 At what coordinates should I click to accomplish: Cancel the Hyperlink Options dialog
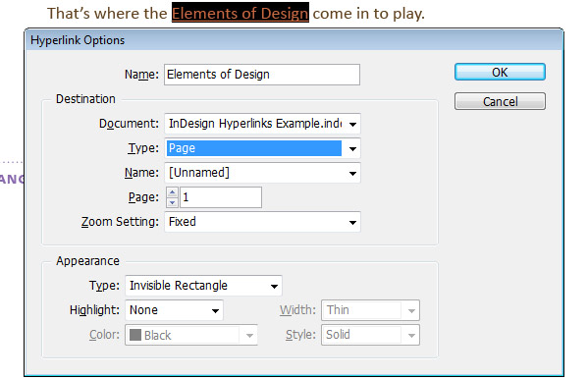click(500, 101)
